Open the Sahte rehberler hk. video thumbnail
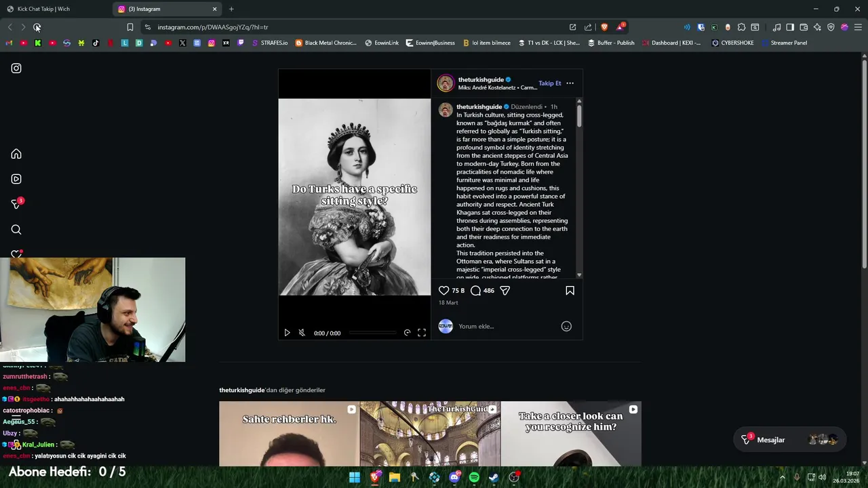The height and width of the screenshot is (488, 868). (289, 434)
